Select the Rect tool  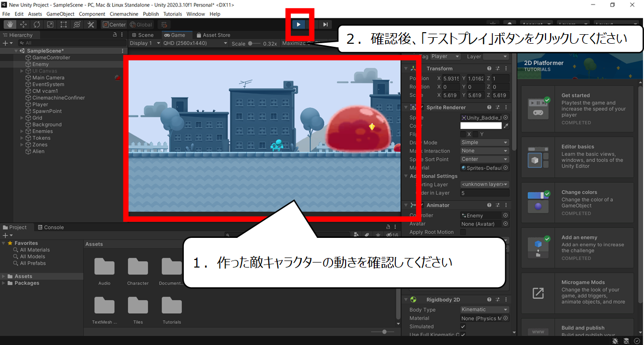click(x=64, y=24)
